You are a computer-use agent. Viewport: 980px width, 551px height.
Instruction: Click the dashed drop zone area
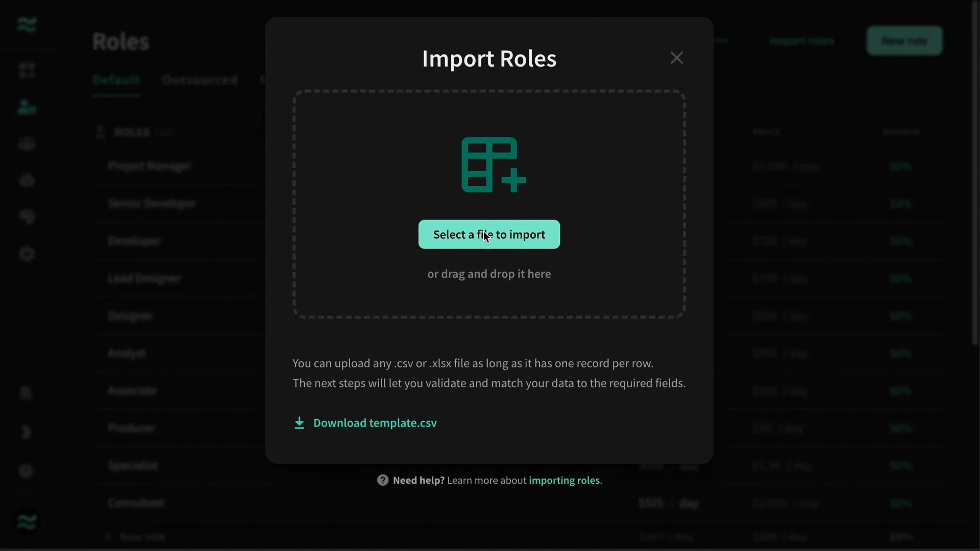tap(489, 204)
